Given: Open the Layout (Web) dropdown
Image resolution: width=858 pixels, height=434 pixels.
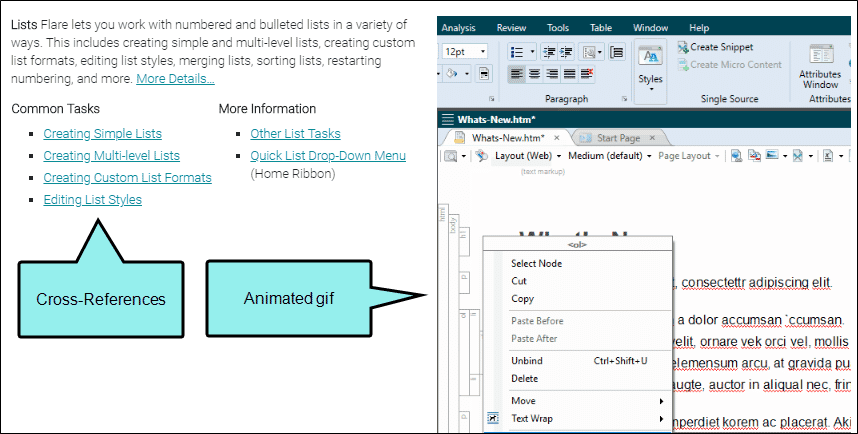Looking at the screenshot, I should pos(559,156).
